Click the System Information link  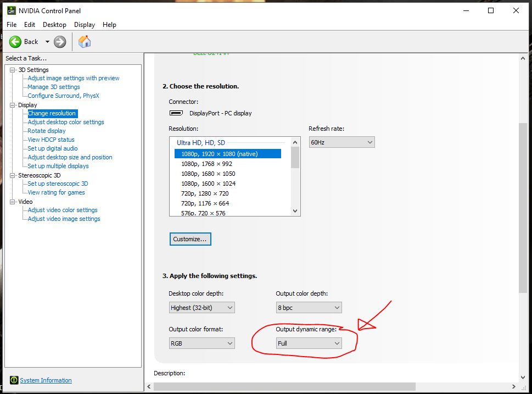point(46,380)
